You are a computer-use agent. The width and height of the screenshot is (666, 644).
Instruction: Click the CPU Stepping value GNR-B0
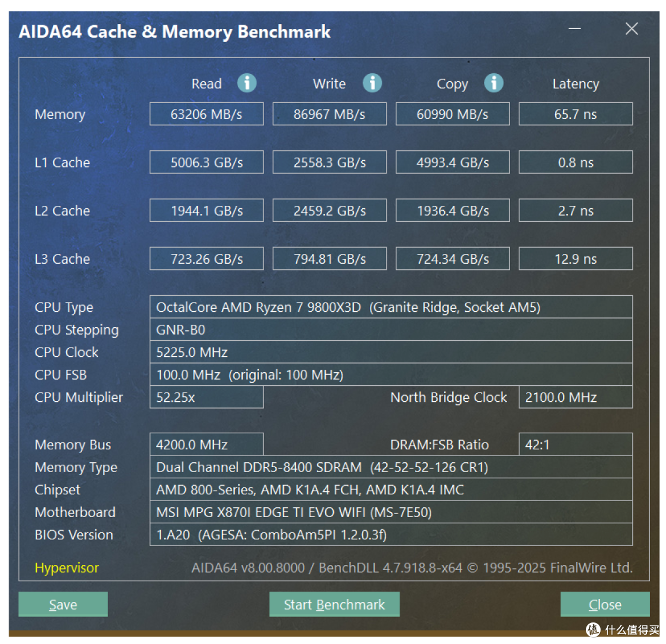(391, 330)
